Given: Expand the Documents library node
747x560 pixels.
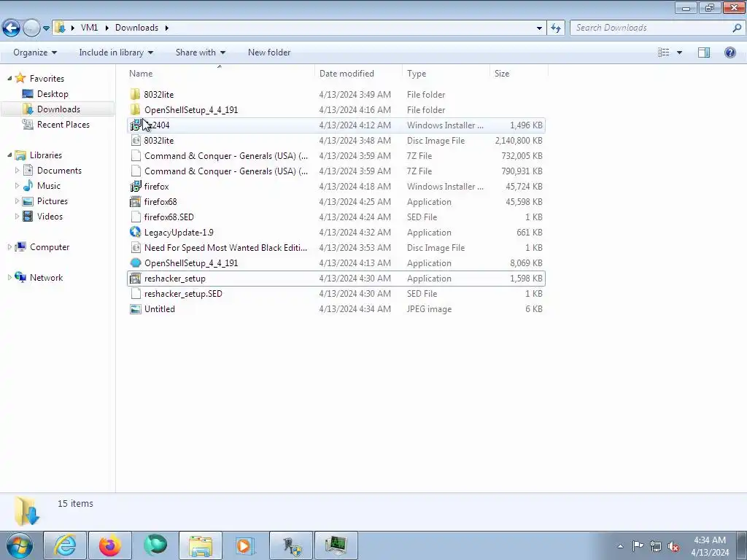Looking at the screenshot, I should 18,171.
